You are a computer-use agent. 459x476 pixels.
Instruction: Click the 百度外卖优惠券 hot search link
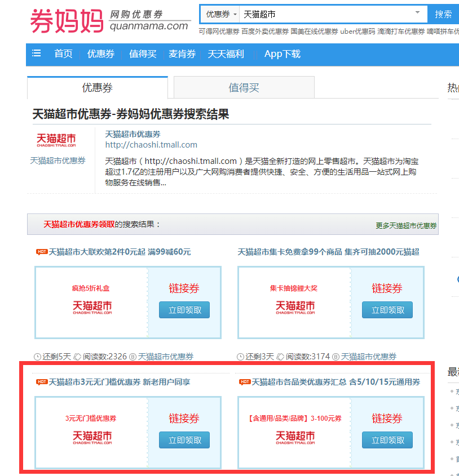click(x=265, y=32)
